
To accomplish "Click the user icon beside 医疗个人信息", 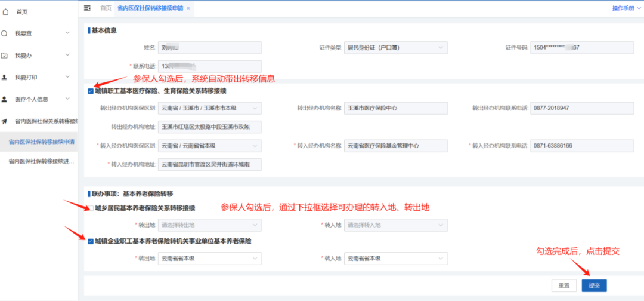I will [4, 99].
